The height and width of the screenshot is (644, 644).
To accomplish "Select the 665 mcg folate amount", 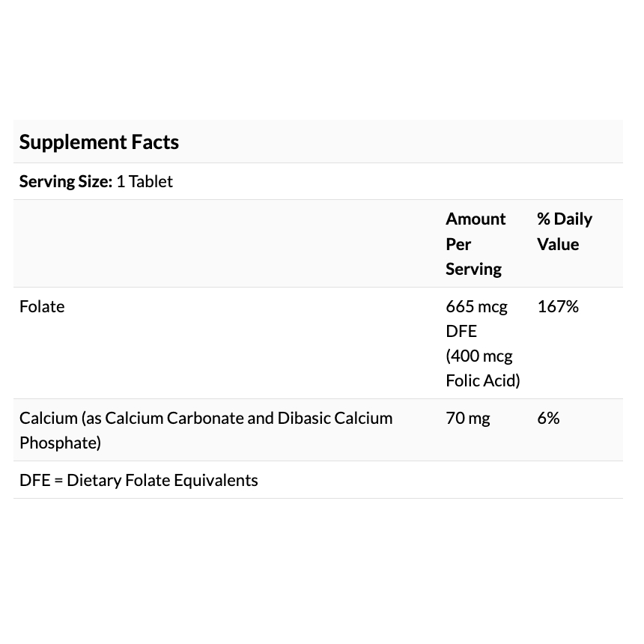I will pyautogui.click(x=476, y=306).
